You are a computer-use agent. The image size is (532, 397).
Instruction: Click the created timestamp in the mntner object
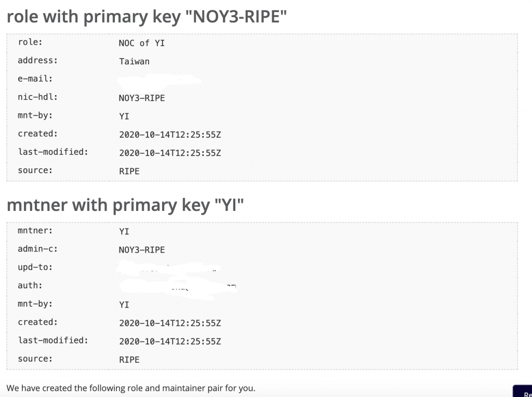pos(170,323)
